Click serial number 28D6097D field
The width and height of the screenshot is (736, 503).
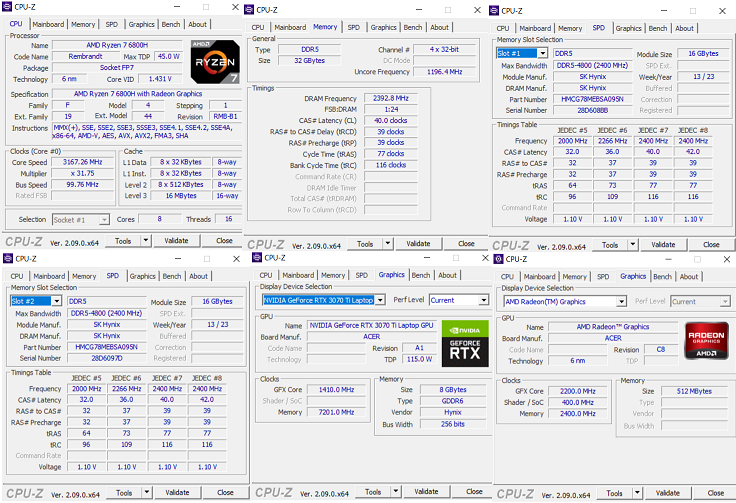[107, 358]
